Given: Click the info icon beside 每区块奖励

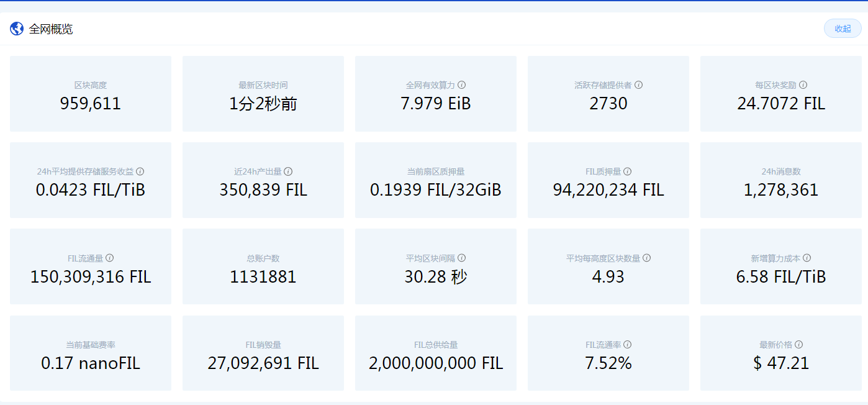Looking at the screenshot, I should (803, 85).
